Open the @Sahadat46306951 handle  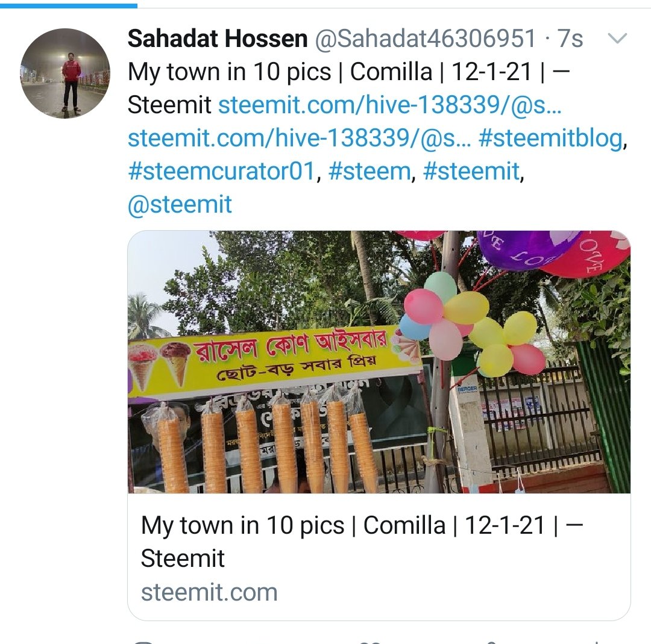(x=426, y=39)
